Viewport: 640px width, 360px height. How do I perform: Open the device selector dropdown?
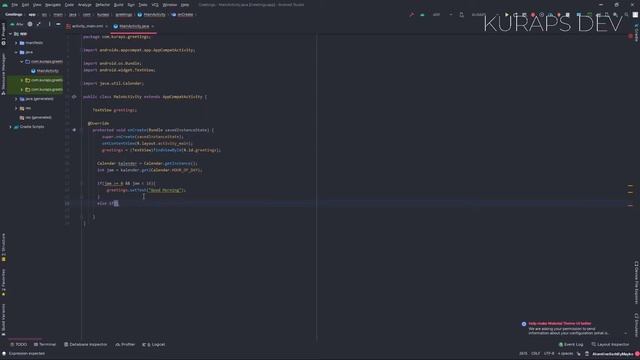click(x=480, y=15)
